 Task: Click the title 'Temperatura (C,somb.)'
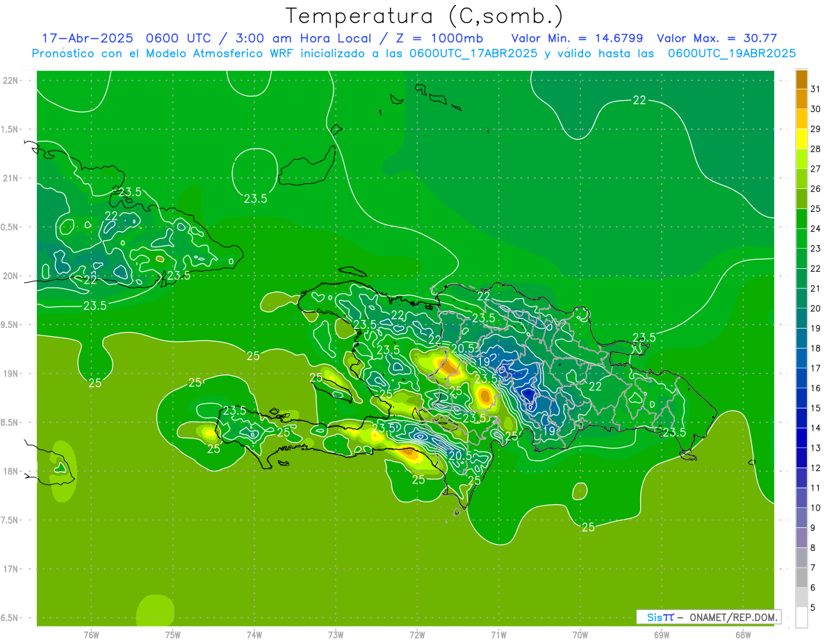pyautogui.click(x=425, y=16)
